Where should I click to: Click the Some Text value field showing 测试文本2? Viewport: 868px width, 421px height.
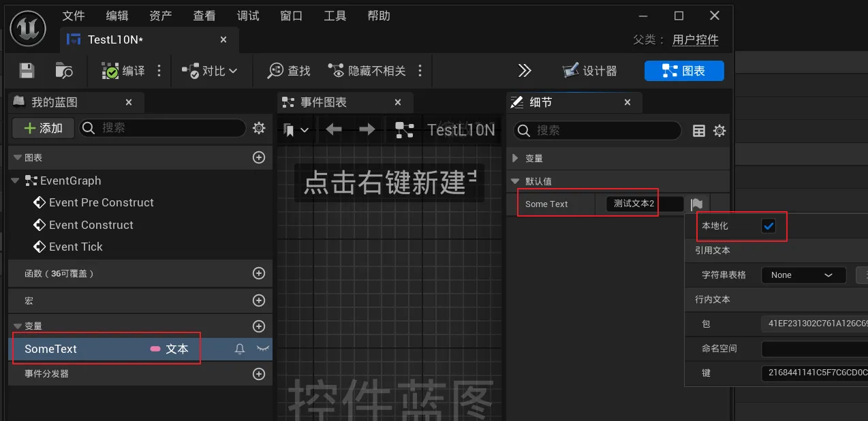point(634,204)
